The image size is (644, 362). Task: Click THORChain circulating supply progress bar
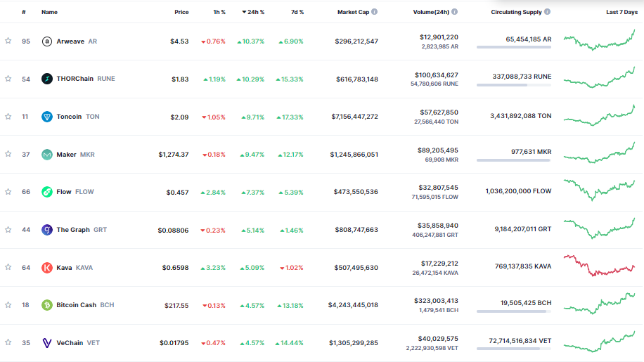point(514,85)
